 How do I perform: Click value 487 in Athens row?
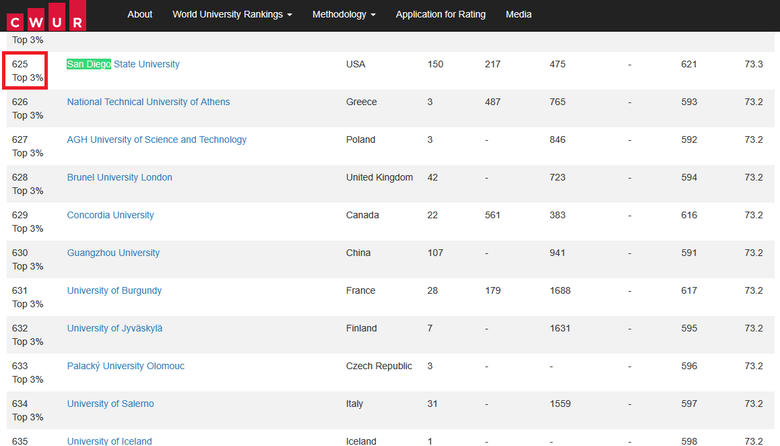click(492, 102)
